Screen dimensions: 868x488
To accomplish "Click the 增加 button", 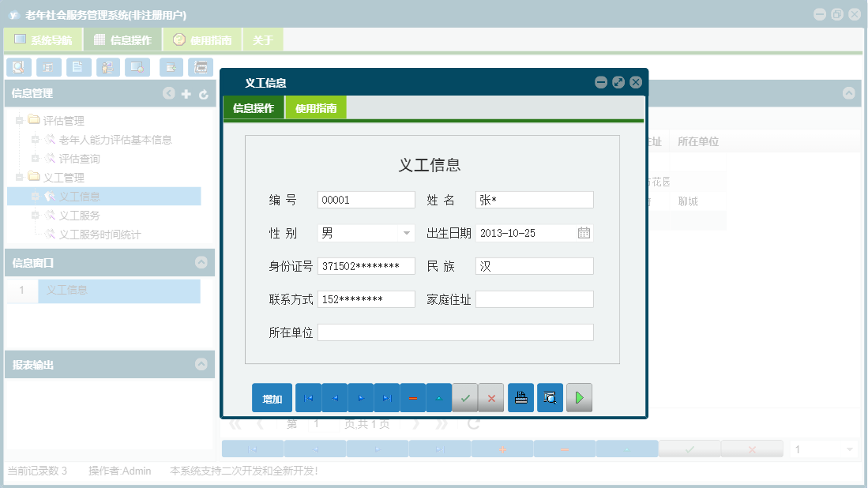I will (272, 397).
